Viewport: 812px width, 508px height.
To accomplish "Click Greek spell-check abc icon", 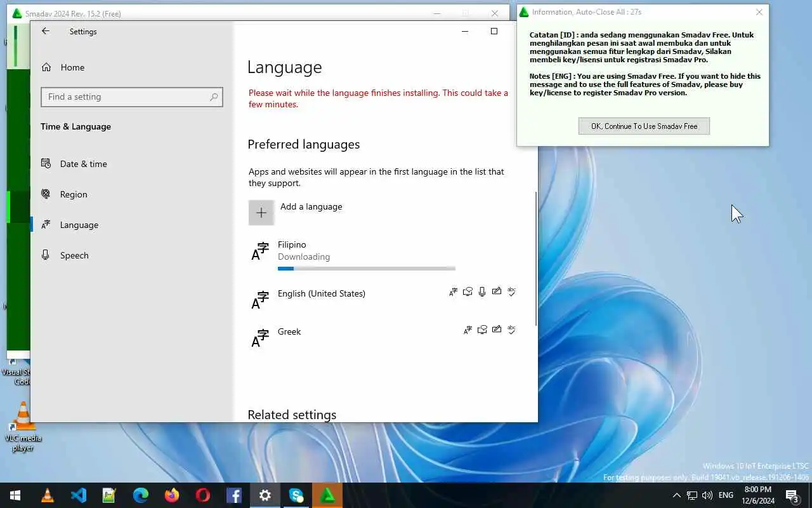I will click(511, 330).
